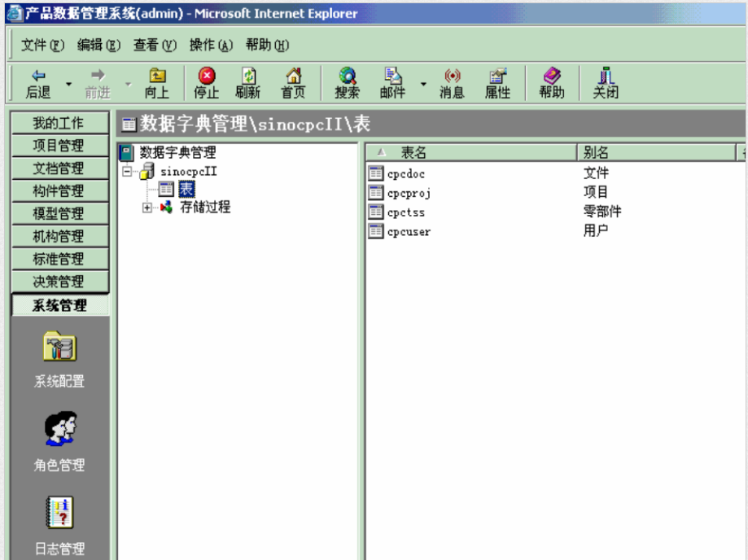
Task: Sort by the 别名 column header
Action: click(657, 153)
